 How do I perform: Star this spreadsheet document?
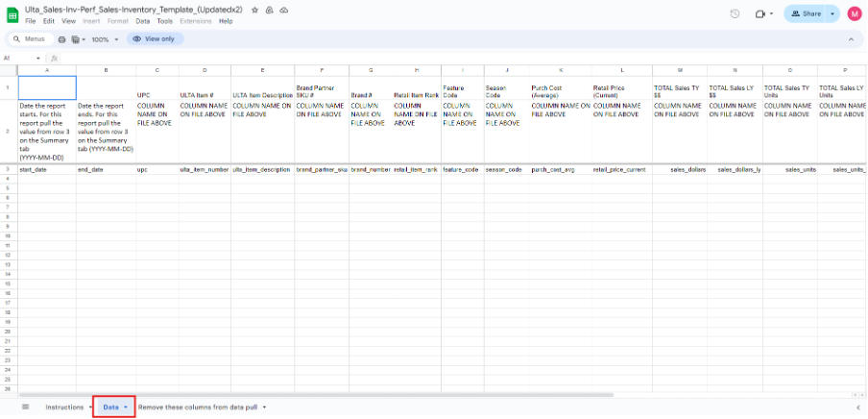click(254, 9)
